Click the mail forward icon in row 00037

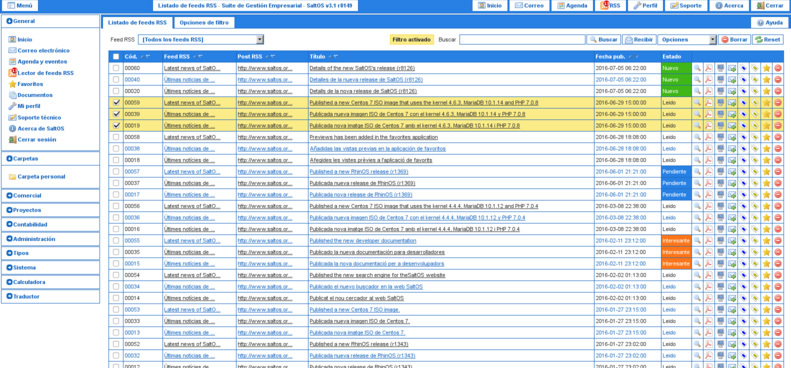[732, 183]
